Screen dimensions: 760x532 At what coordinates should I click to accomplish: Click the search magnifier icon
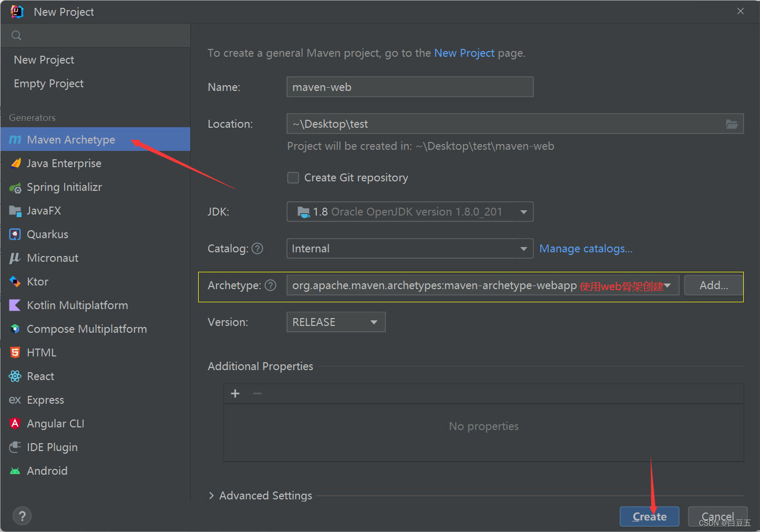16,35
